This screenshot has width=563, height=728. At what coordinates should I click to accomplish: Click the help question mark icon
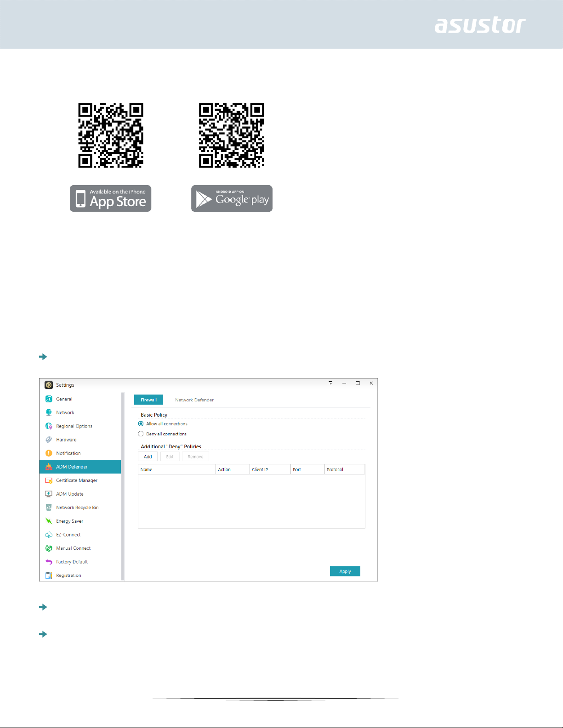pyautogui.click(x=330, y=383)
